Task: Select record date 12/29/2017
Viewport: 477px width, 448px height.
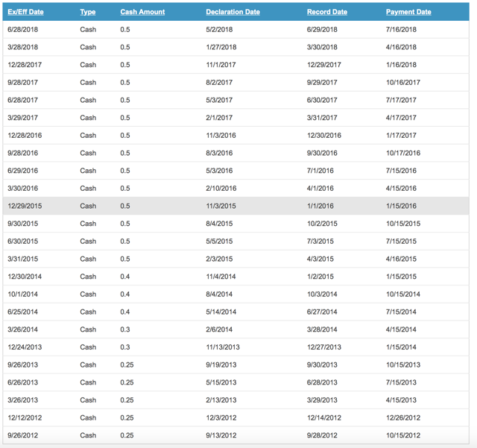Action: pos(324,65)
